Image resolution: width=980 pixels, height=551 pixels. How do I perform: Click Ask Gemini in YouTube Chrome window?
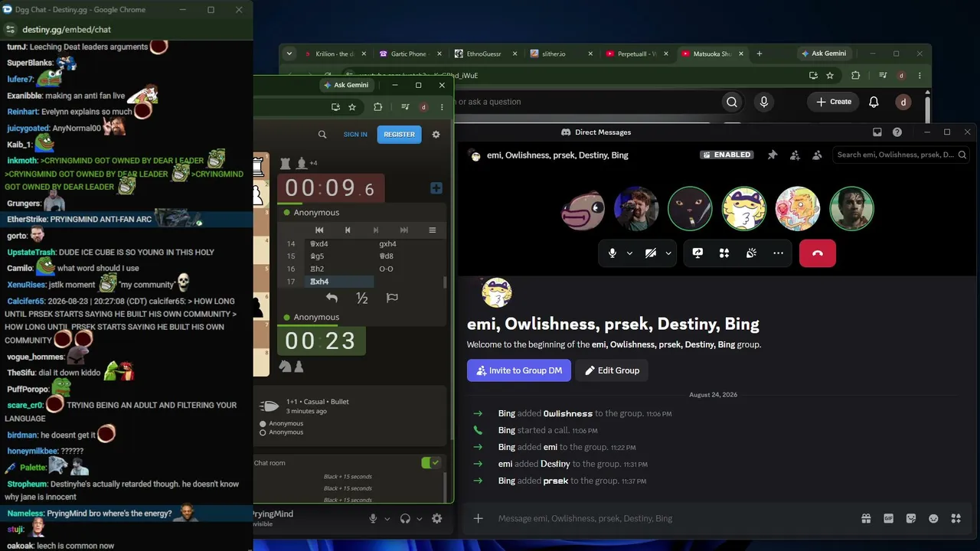(x=824, y=54)
